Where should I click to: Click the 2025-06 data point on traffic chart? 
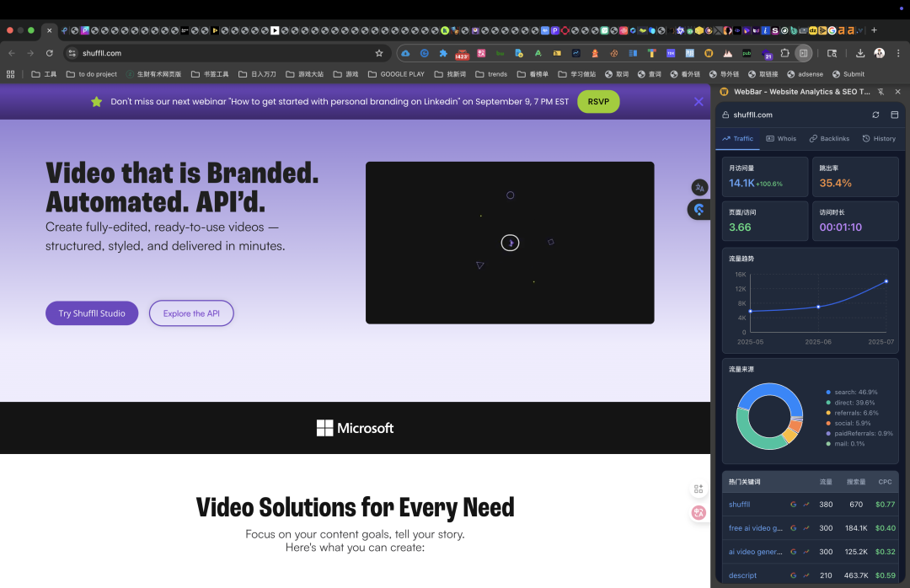(818, 307)
